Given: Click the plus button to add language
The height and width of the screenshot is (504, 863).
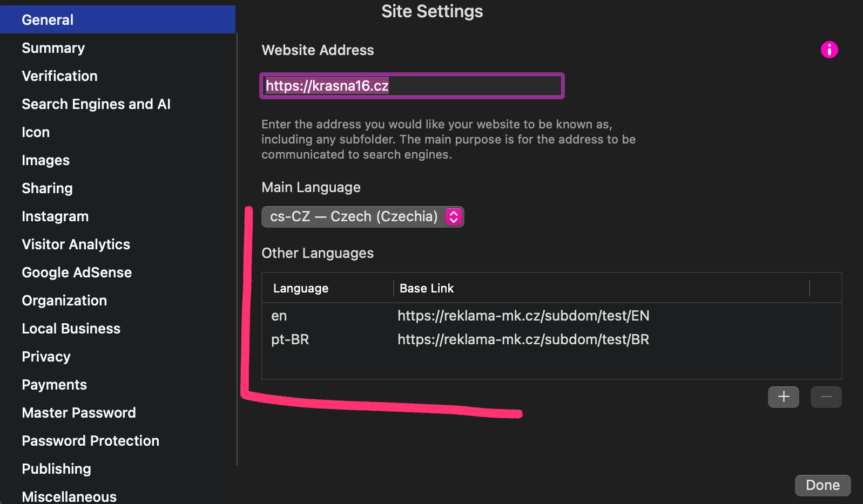Looking at the screenshot, I should click(x=783, y=397).
